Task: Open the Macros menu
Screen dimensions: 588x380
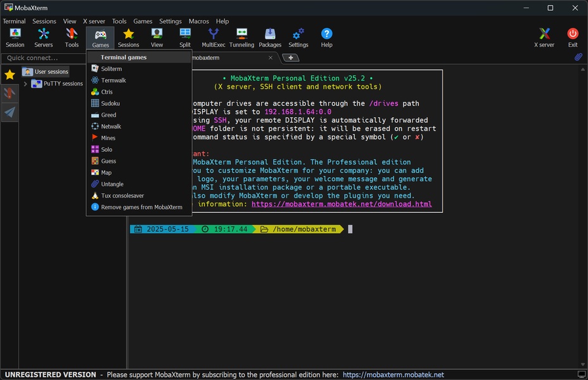Action: point(198,21)
